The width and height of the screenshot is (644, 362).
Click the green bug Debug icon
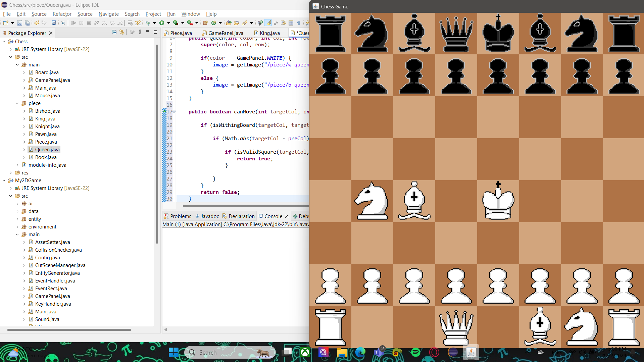(x=148, y=23)
